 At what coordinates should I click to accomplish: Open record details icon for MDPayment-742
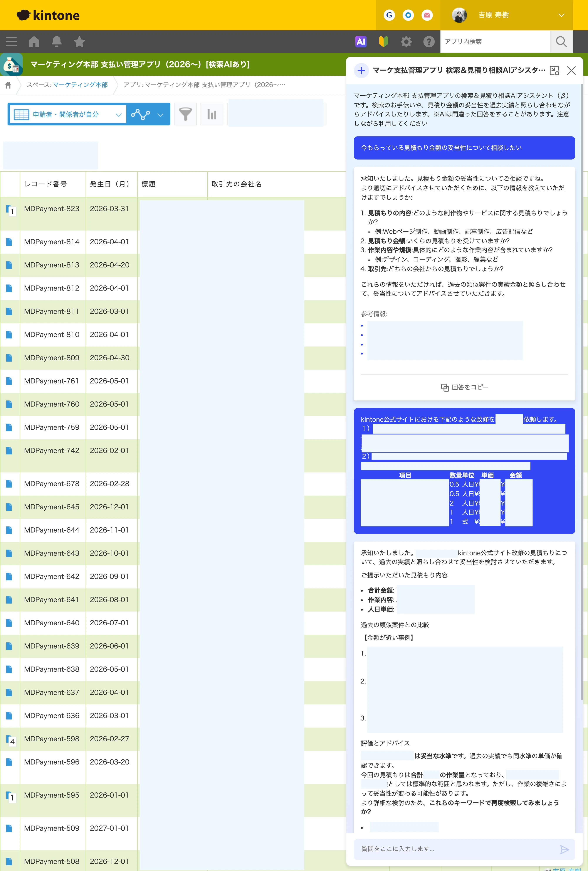pos(9,451)
